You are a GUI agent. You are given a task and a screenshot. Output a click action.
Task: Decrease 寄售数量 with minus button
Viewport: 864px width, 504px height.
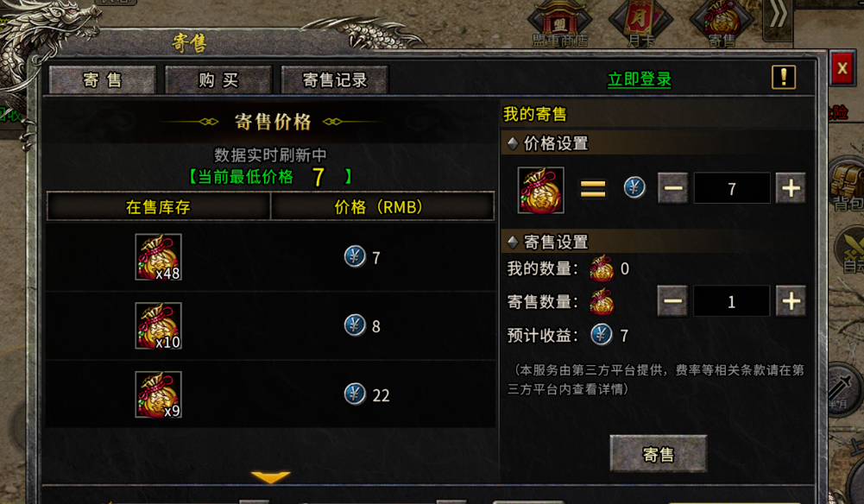click(672, 300)
